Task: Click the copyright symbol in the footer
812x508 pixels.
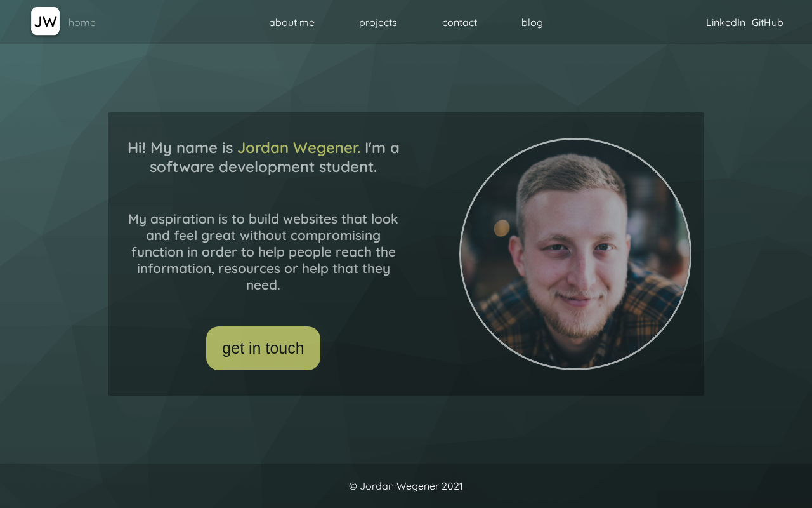Action: 353,486
